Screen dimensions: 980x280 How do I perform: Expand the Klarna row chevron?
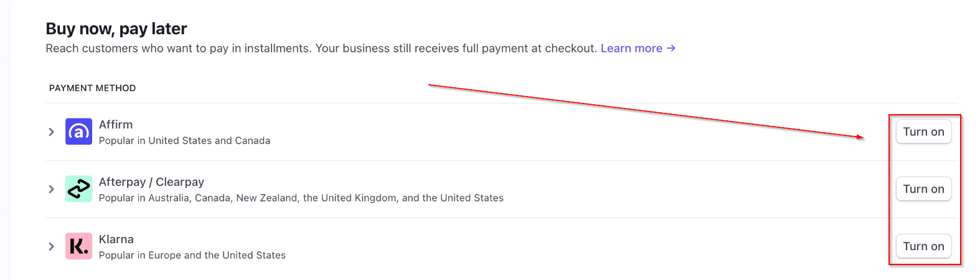coord(52,246)
